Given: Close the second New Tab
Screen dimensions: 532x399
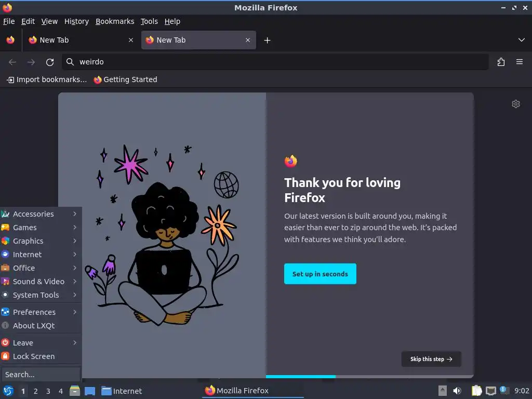Looking at the screenshot, I should click(x=248, y=40).
